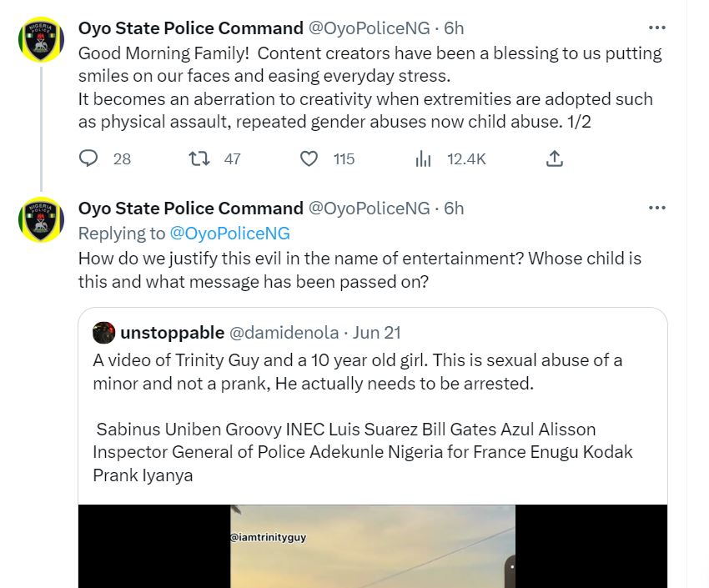
Task: Open view analytics showing 12.4K
Action: click(x=424, y=158)
